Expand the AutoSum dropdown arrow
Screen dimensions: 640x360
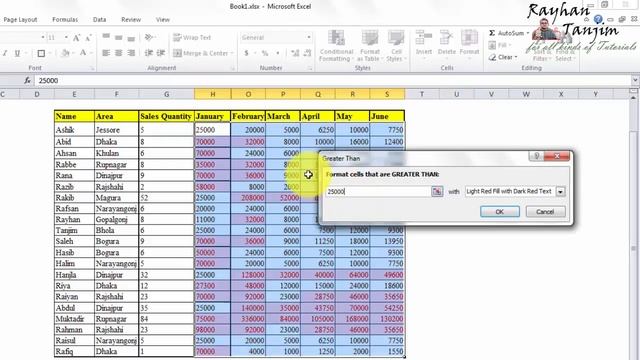[x=528, y=33]
